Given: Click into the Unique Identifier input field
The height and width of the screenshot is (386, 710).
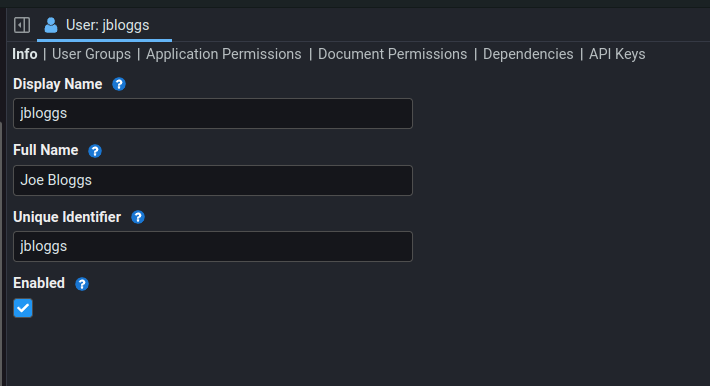Looking at the screenshot, I should [213, 246].
